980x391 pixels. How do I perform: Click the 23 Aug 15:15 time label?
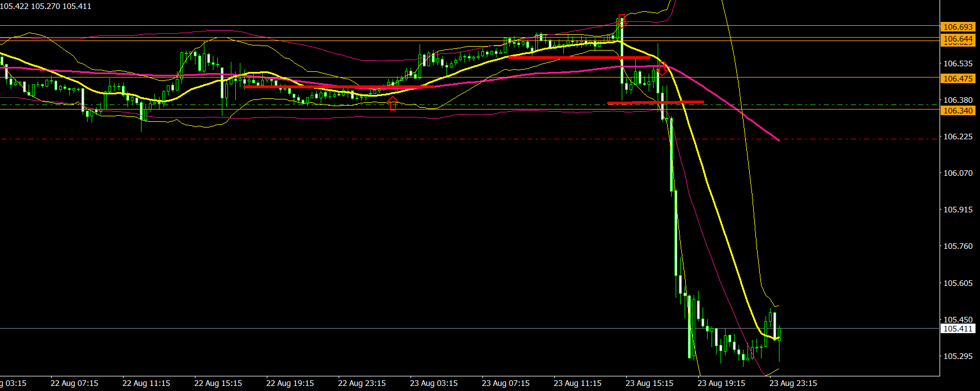point(649,383)
